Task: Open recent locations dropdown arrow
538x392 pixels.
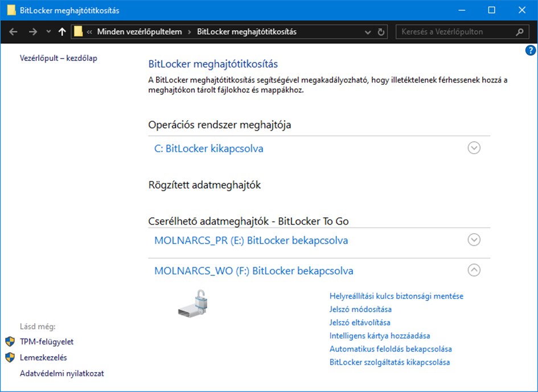Action: pyautogui.click(x=48, y=32)
